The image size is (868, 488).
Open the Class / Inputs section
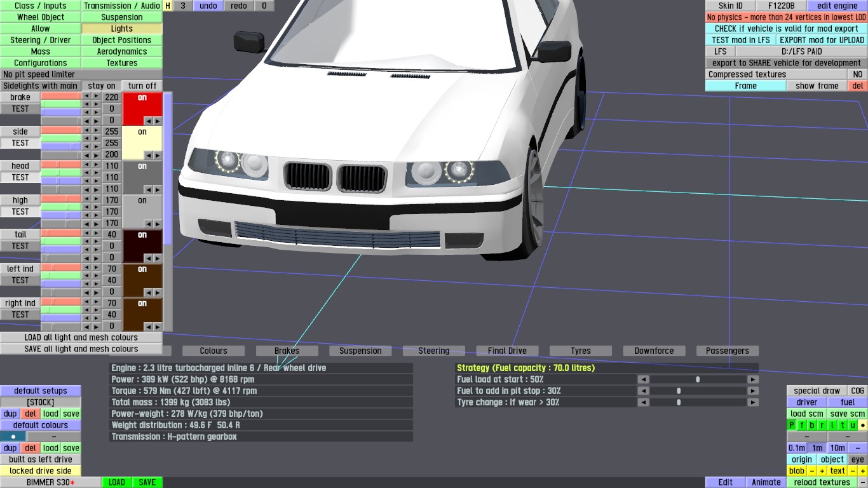pos(41,6)
